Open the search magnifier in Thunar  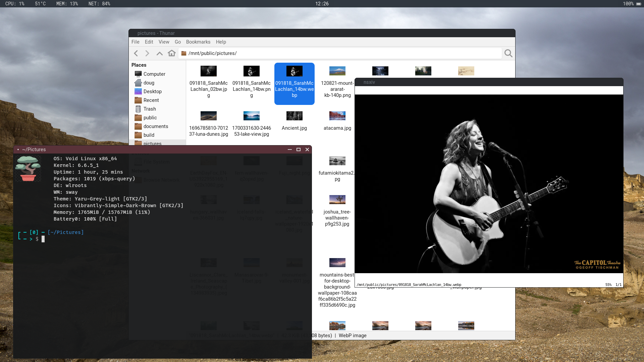pos(508,53)
